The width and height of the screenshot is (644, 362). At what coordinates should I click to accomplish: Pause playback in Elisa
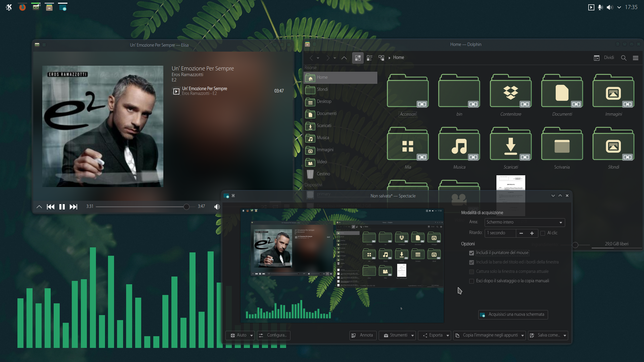tap(62, 207)
